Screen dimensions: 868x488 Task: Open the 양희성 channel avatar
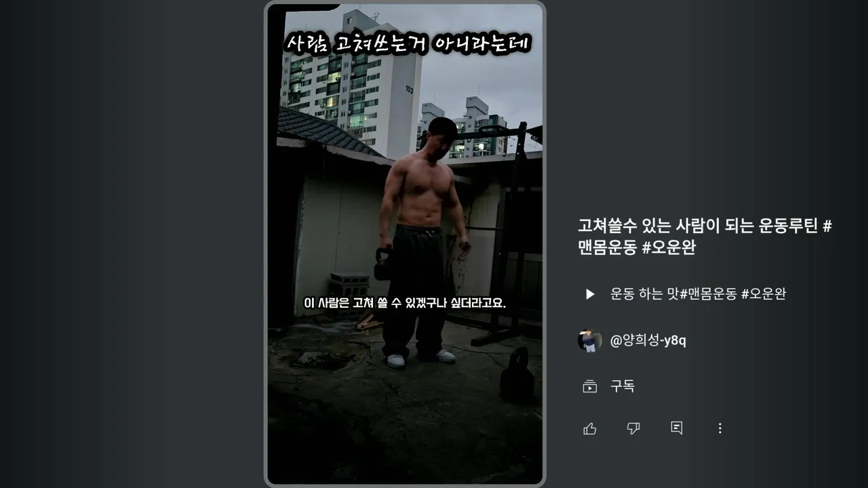(590, 340)
